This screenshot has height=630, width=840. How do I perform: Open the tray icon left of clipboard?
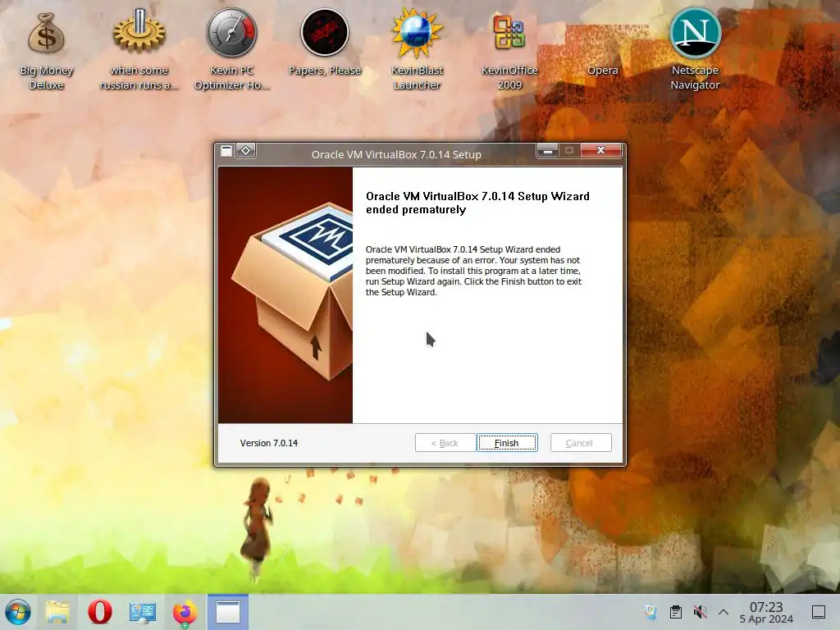(651, 612)
